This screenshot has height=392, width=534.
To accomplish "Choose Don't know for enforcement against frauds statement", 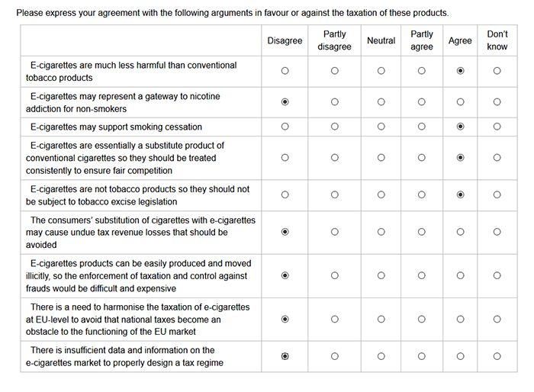I will 497,275.
